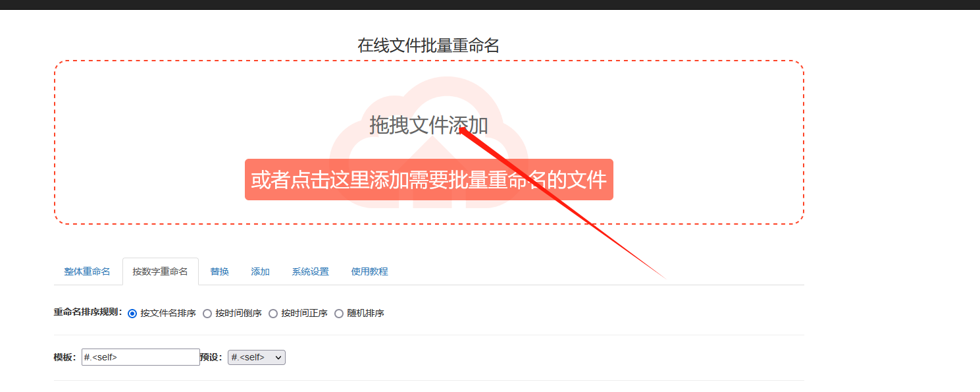The width and height of the screenshot is (980, 392).
Task: Click the 拖拽文件添加 text in drop zone
Action: (428, 125)
